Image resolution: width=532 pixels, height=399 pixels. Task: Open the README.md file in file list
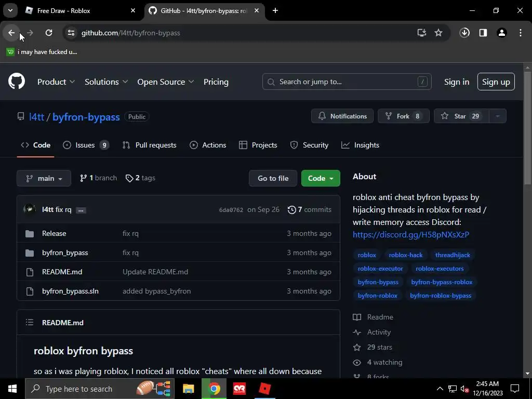point(62,272)
